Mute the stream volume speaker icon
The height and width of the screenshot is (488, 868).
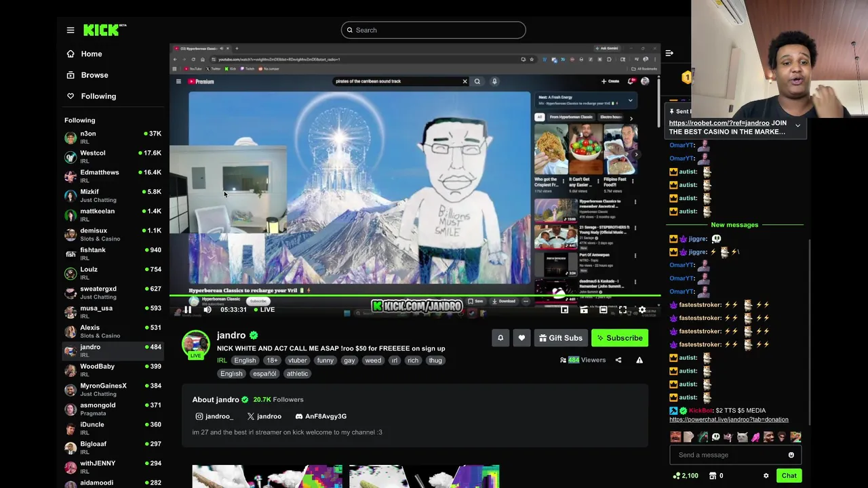coord(208,310)
